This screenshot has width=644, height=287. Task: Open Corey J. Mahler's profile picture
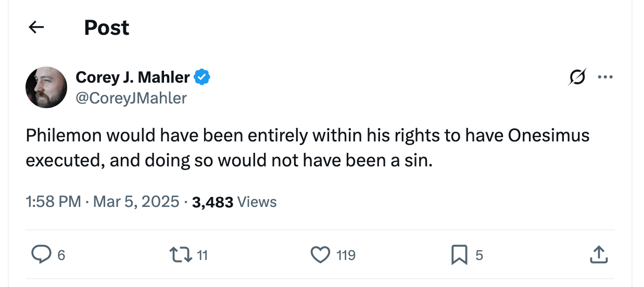click(x=46, y=87)
